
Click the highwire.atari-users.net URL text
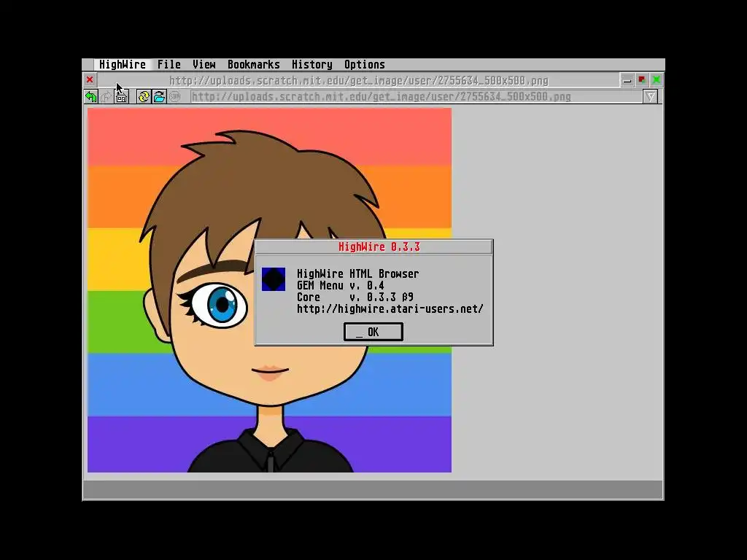[x=390, y=308]
